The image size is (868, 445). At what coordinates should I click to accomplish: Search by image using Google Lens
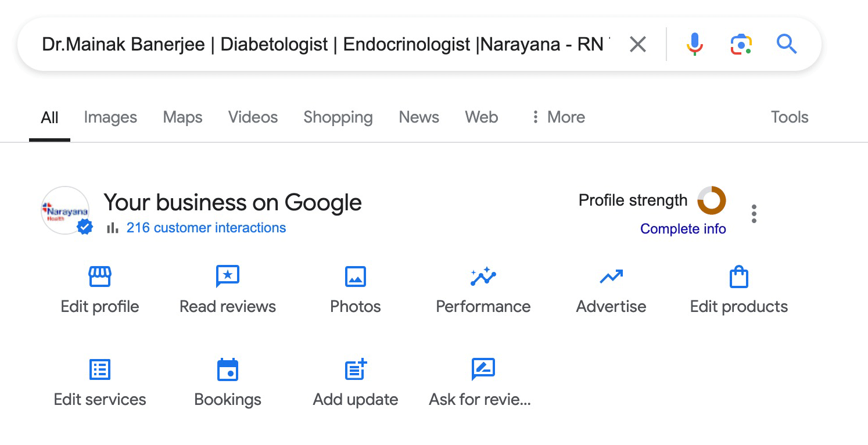(x=740, y=44)
